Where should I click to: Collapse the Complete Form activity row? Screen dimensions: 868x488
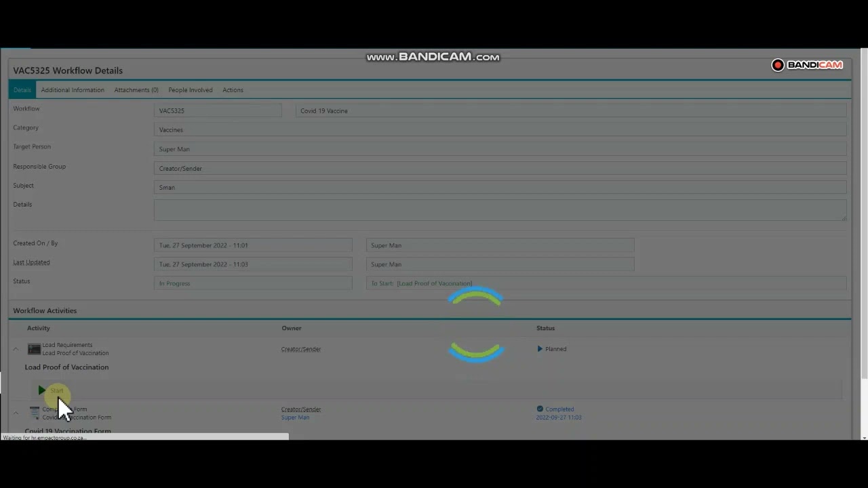click(x=16, y=413)
